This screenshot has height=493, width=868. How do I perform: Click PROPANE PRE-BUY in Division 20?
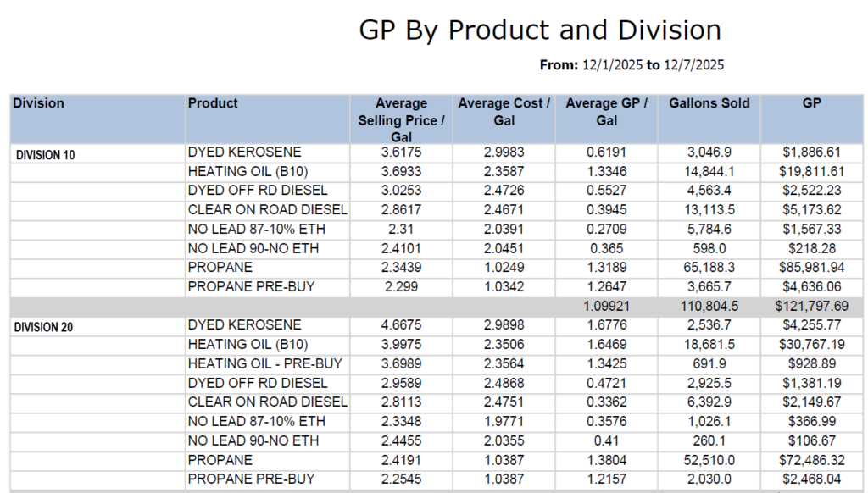click(x=251, y=479)
